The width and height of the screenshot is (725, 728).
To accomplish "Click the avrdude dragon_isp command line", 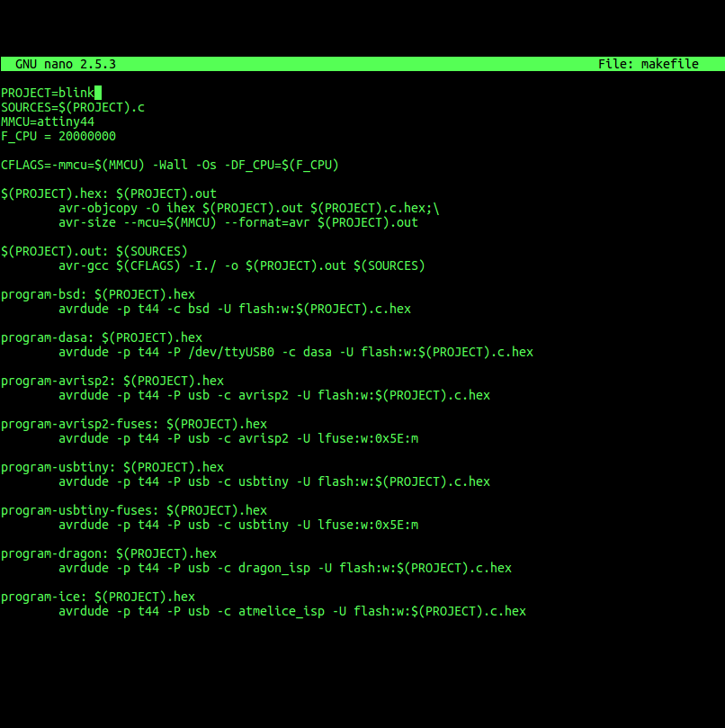I will (x=285, y=568).
